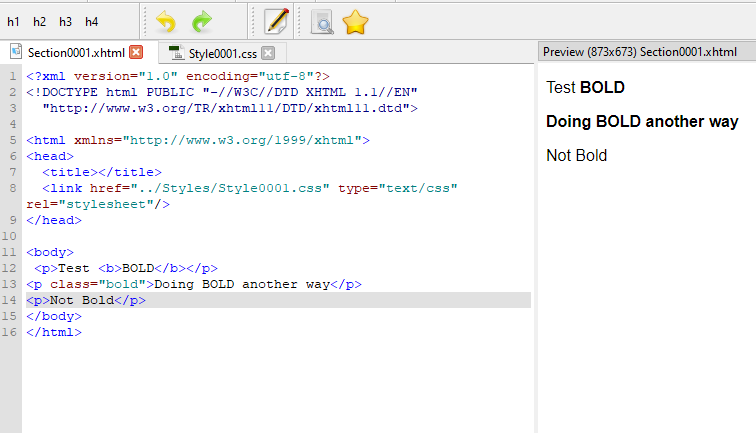Screen dimensions: 756x433
Task: Click the yellow Undo arrow icon
Action: coord(166,22)
